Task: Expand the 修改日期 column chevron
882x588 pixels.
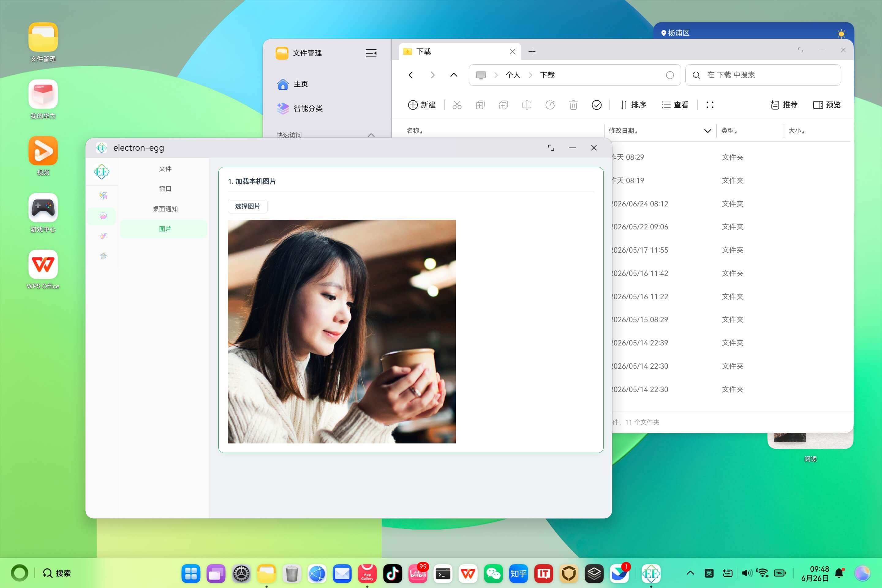Action: [x=707, y=131]
